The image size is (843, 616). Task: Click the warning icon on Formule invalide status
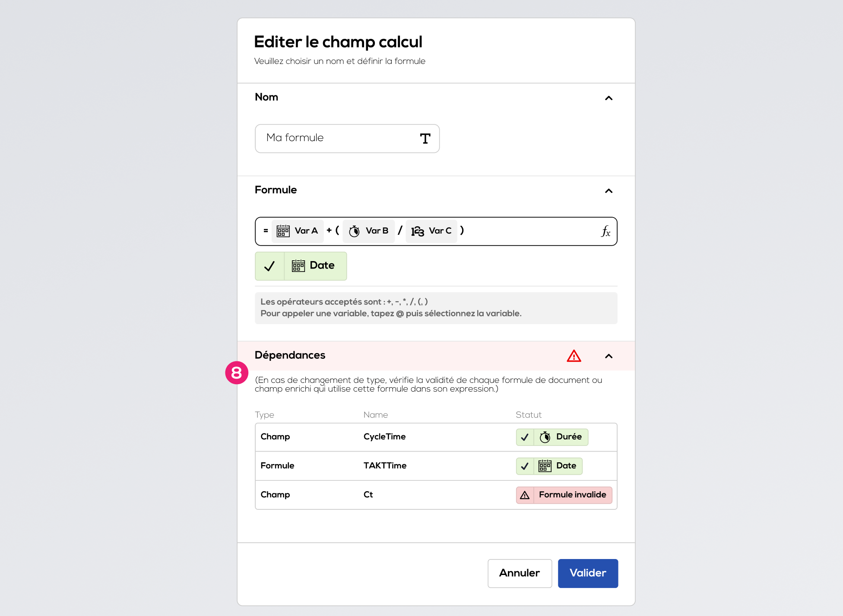coord(525,495)
